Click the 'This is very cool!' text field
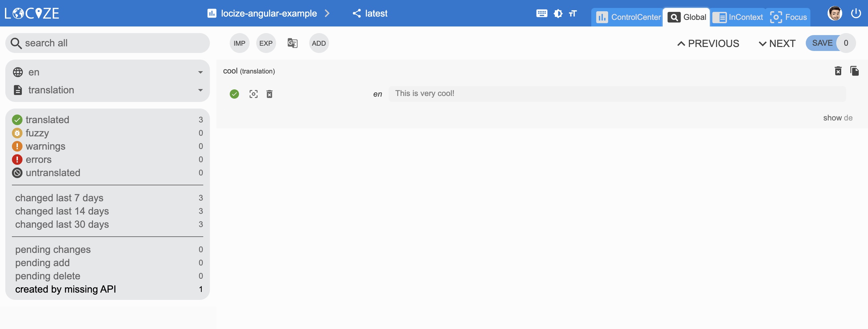Screen dimensions: 868x329 (x=617, y=94)
